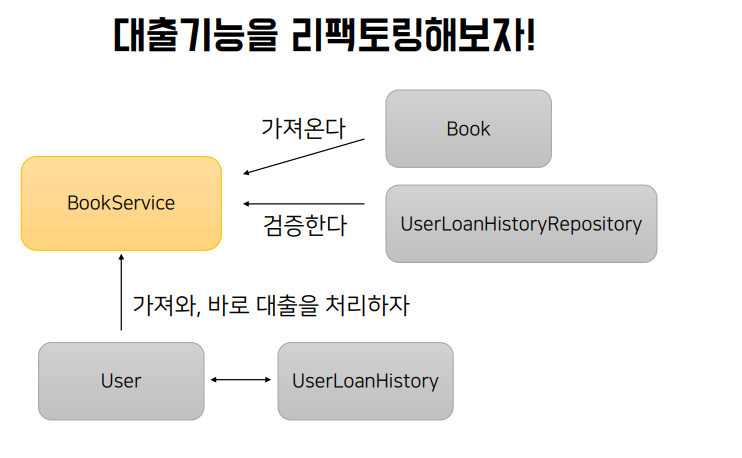Click the UserLoanHistory box
This screenshot has height=458, width=742.
pos(365,381)
